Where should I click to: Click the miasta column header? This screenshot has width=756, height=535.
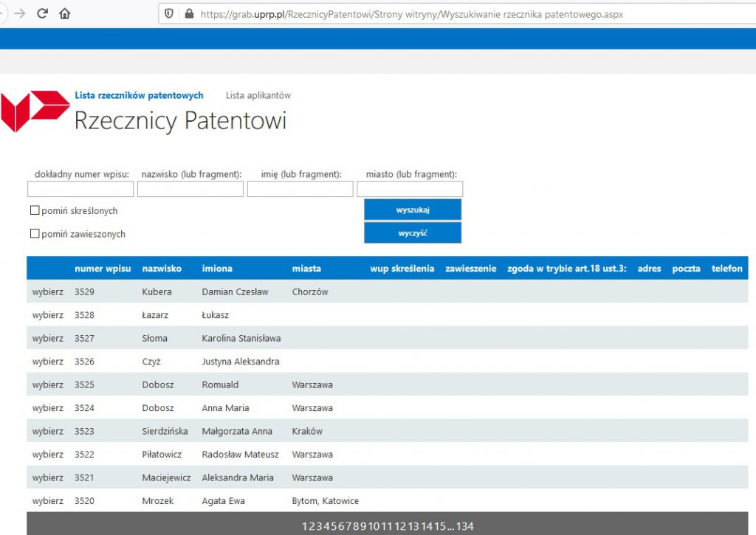coord(306,269)
